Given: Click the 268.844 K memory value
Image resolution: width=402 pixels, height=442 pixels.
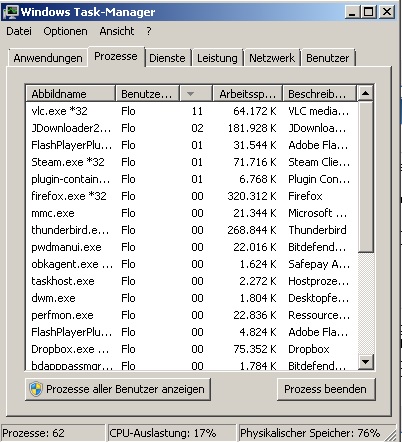Looking at the screenshot, I should coord(252,230).
